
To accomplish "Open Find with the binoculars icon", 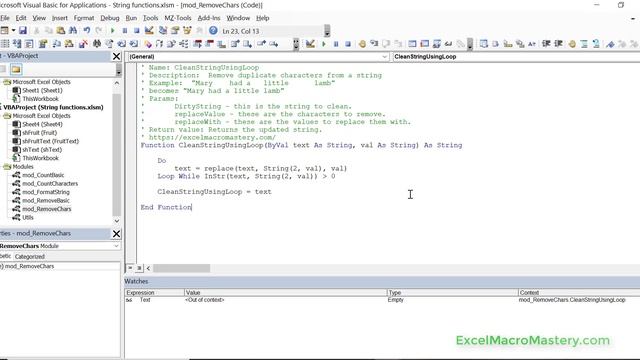I will click(73, 31).
